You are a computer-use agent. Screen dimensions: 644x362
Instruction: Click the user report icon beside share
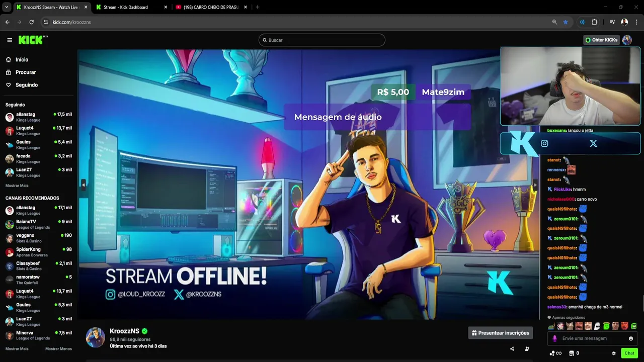527,348
